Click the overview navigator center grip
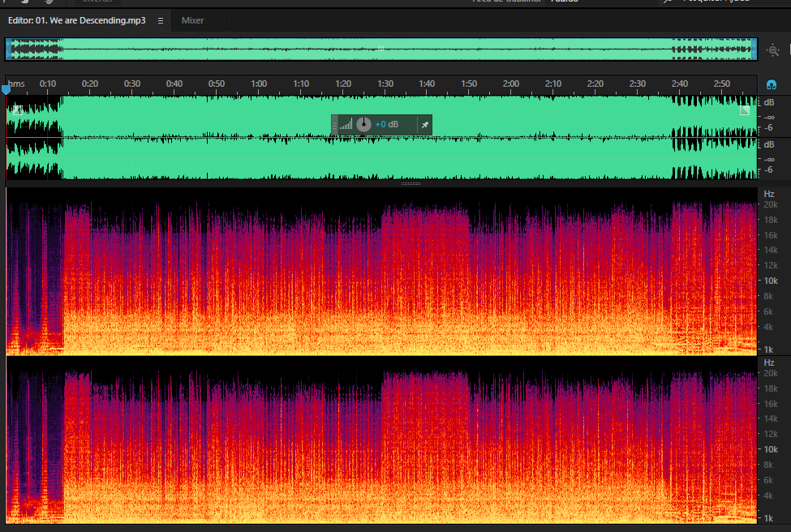This screenshot has width=791, height=532. 380,49
